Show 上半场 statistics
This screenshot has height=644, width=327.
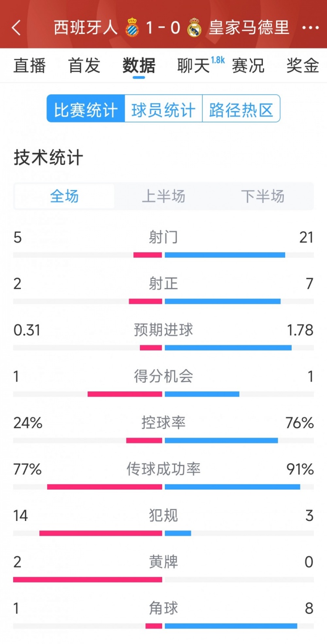(163, 196)
